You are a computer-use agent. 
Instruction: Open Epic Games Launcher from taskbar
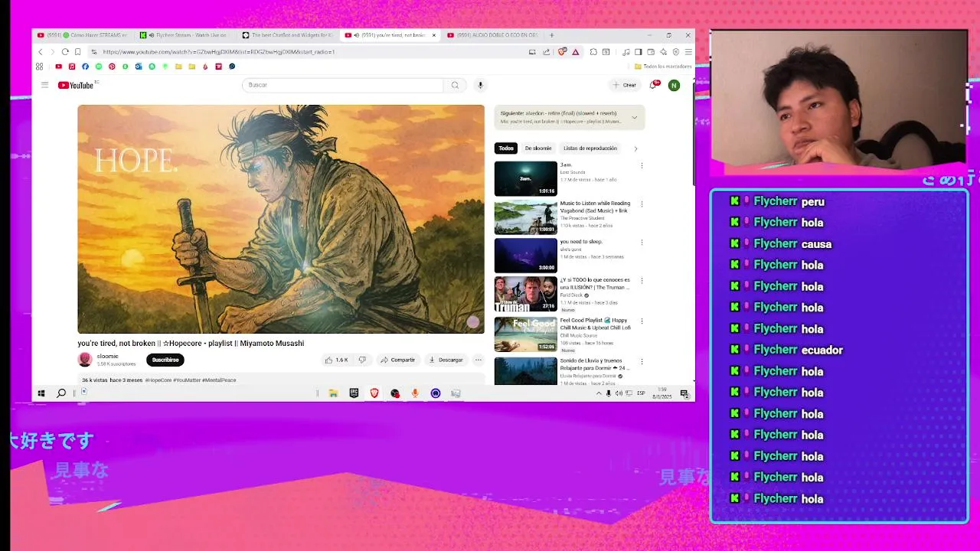click(354, 393)
